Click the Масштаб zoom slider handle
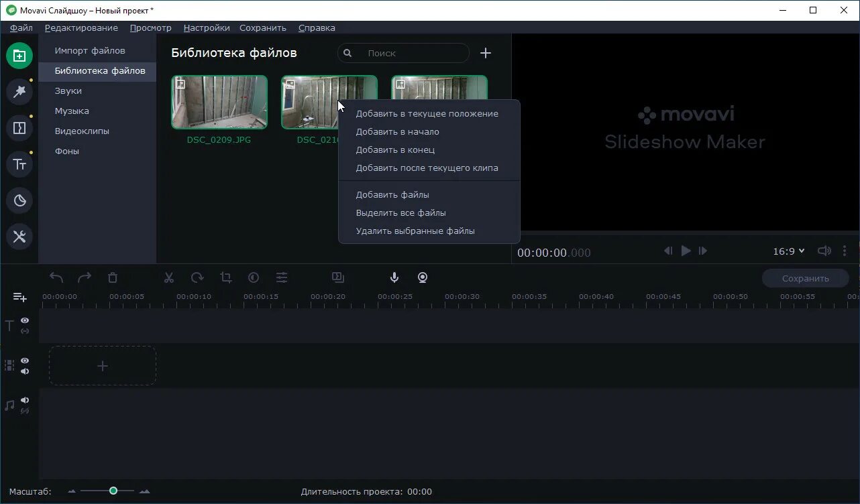Screen dimensions: 860x504 pos(113,491)
